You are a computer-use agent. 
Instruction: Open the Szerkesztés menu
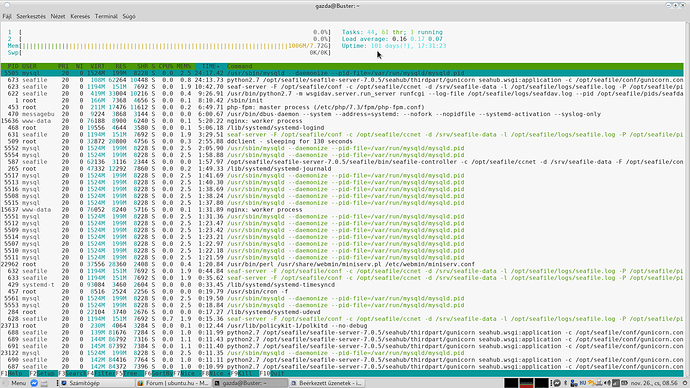click(x=31, y=16)
